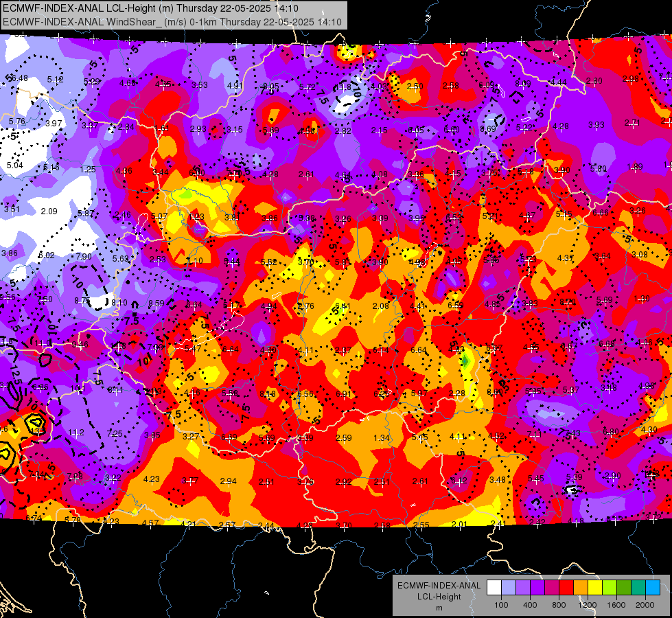This screenshot has height=618, width=672.
Task: Click the legend scale value 100
Action: (501, 605)
